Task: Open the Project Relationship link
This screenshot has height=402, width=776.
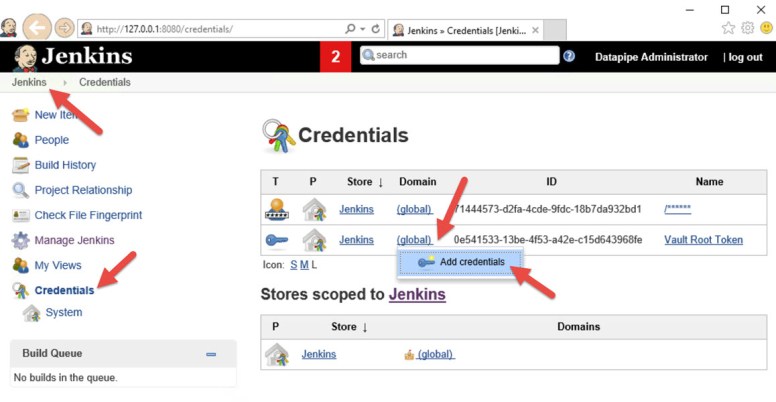Action: [x=83, y=190]
